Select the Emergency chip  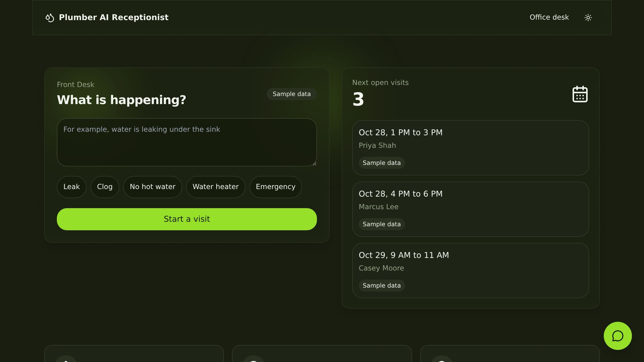click(x=275, y=187)
